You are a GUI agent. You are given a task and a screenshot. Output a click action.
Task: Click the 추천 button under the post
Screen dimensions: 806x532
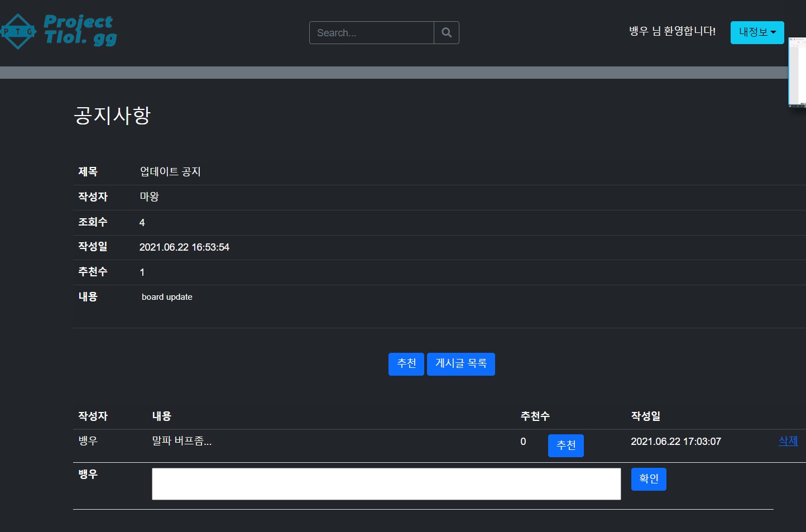[406, 364]
